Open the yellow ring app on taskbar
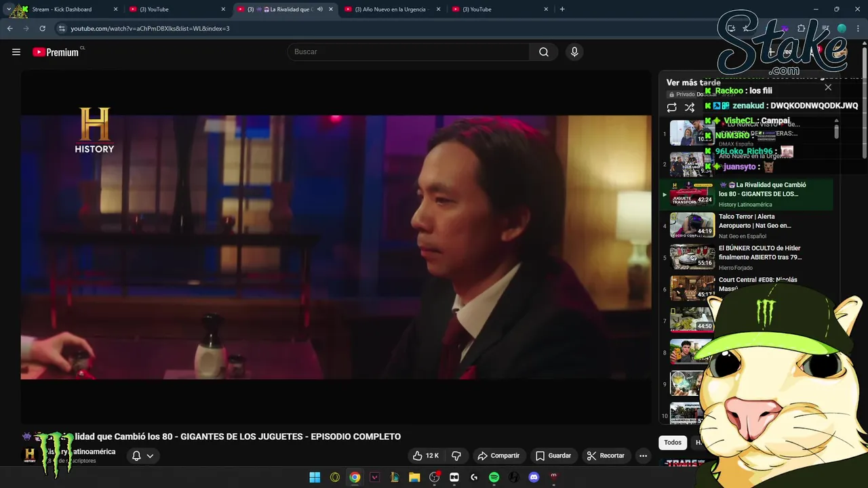The height and width of the screenshot is (488, 868). 335,477
